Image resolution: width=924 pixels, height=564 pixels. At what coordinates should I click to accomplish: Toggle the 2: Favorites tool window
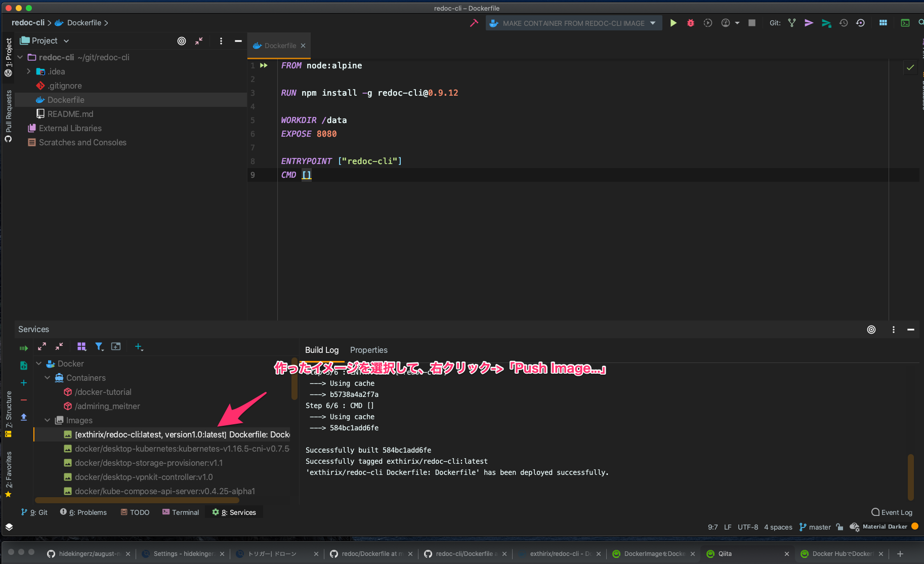click(8, 474)
